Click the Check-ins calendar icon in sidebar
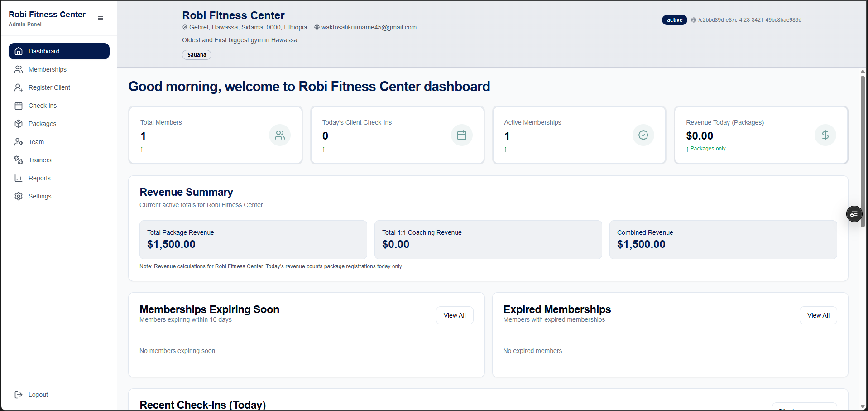The height and width of the screenshot is (411, 868). [x=19, y=106]
